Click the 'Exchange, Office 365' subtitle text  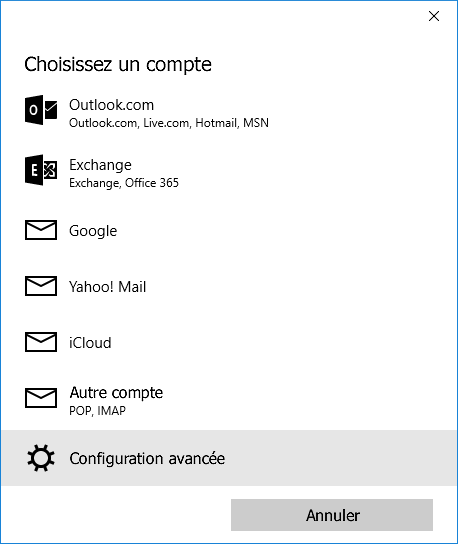pyautogui.click(x=124, y=183)
